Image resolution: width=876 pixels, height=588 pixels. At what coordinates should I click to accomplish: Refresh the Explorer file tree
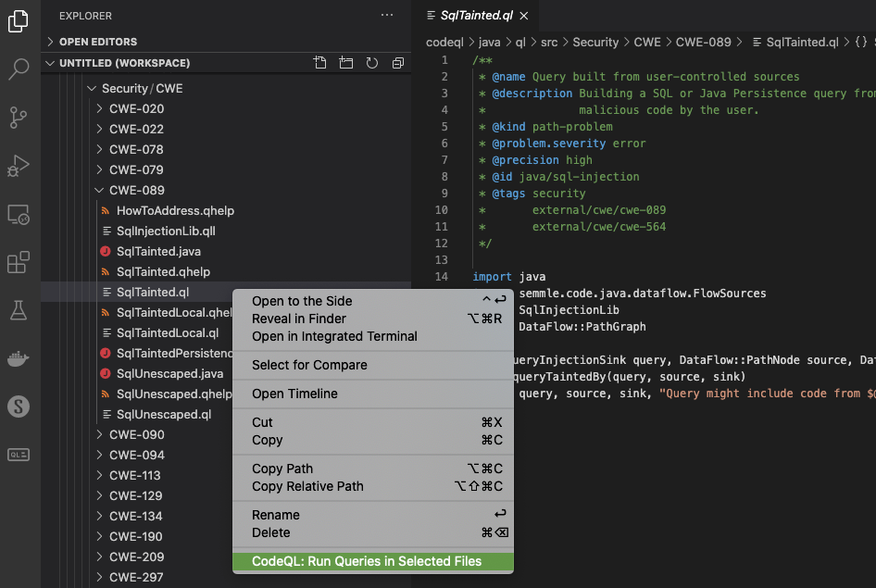pos(372,62)
